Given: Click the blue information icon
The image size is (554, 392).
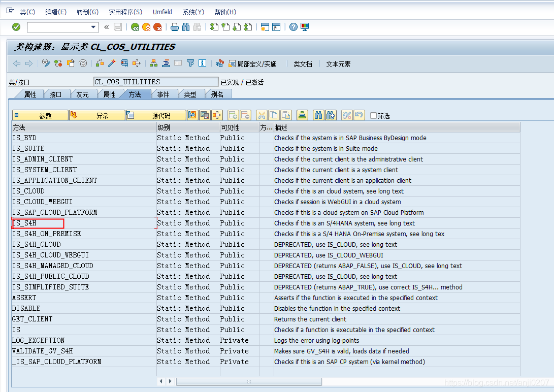Looking at the screenshot, I should point(203,63).
